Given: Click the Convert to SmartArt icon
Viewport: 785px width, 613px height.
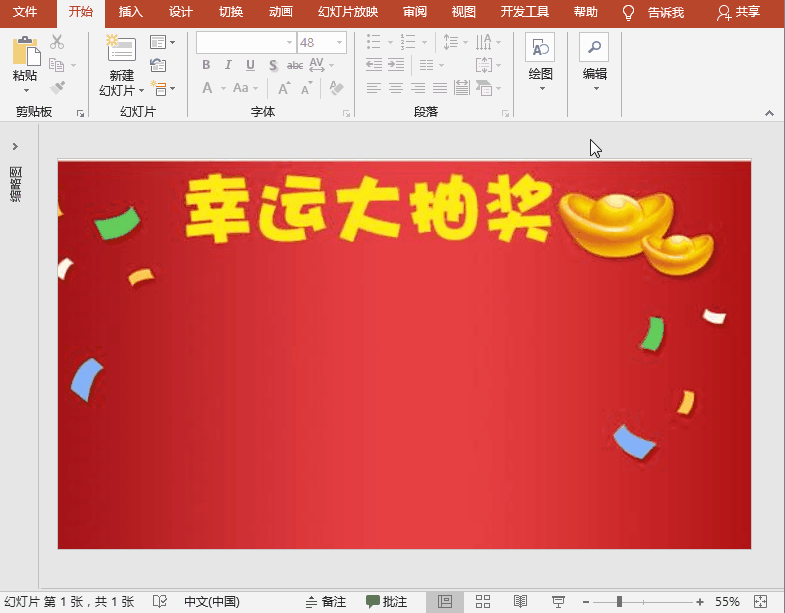Looking at the screenshot, I should 484,88.
